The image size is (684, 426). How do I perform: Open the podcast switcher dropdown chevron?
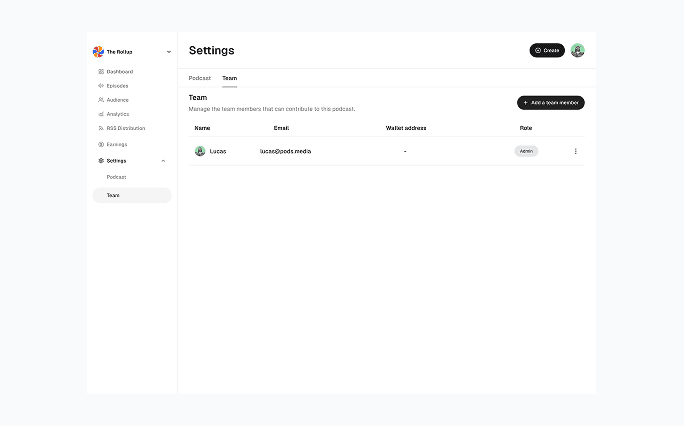(x=169, y=52)
